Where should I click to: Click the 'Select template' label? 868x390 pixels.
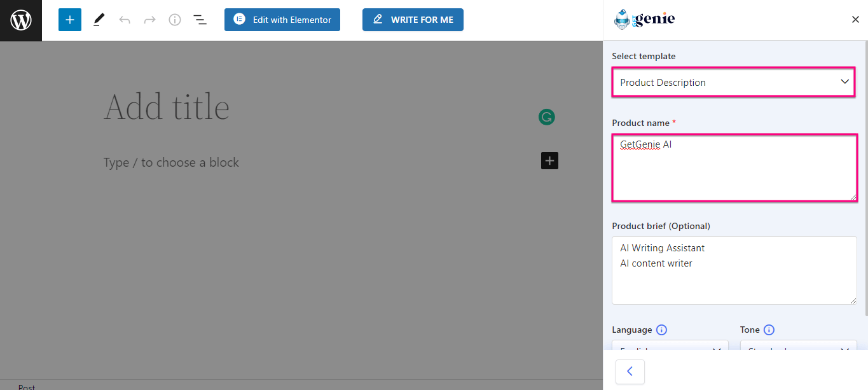tap(644, 56)
